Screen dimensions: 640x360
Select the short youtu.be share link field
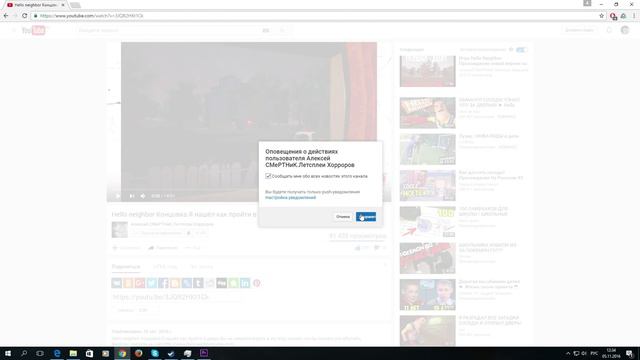[176, 297]
